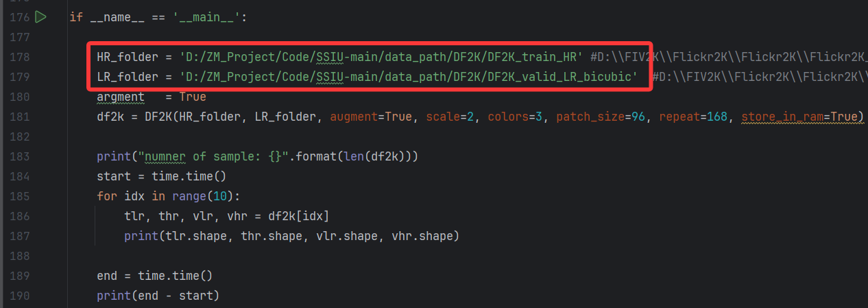Click line number 190 in the gutter
The width and height of the screenshot is (868, 308).
(x=20, y=296)
